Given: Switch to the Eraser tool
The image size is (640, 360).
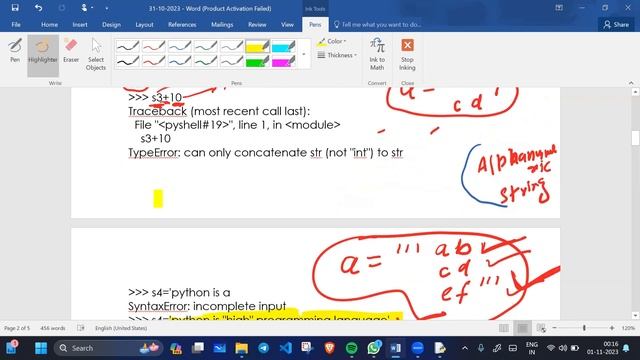Looking at the screenshot, I should [x=71, y=51].
